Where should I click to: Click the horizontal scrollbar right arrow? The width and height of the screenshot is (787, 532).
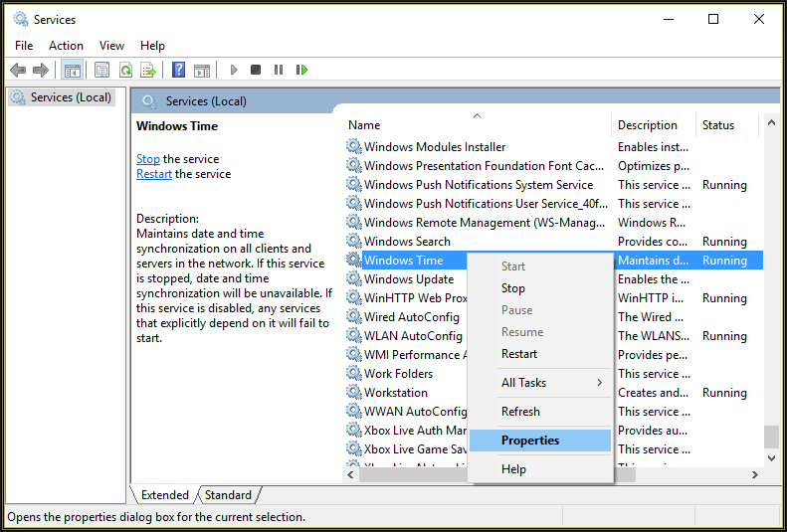[x=755, y=474]
